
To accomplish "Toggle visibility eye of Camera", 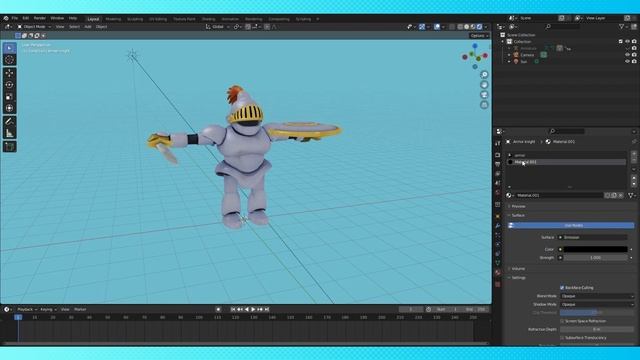I will (627, 55).
